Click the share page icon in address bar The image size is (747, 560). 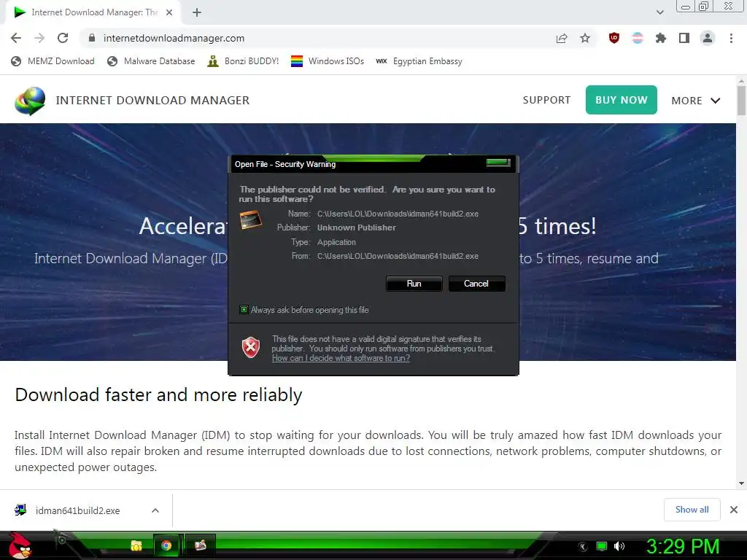point(562,38)
